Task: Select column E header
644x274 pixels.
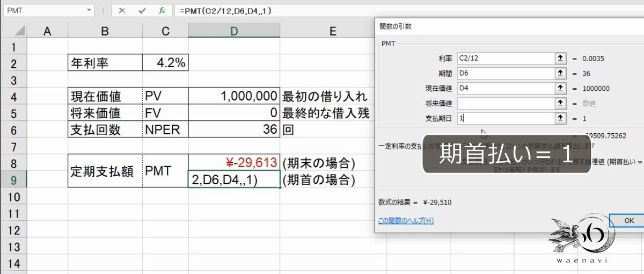Action: pyautogui.click(x=333, y=31)
